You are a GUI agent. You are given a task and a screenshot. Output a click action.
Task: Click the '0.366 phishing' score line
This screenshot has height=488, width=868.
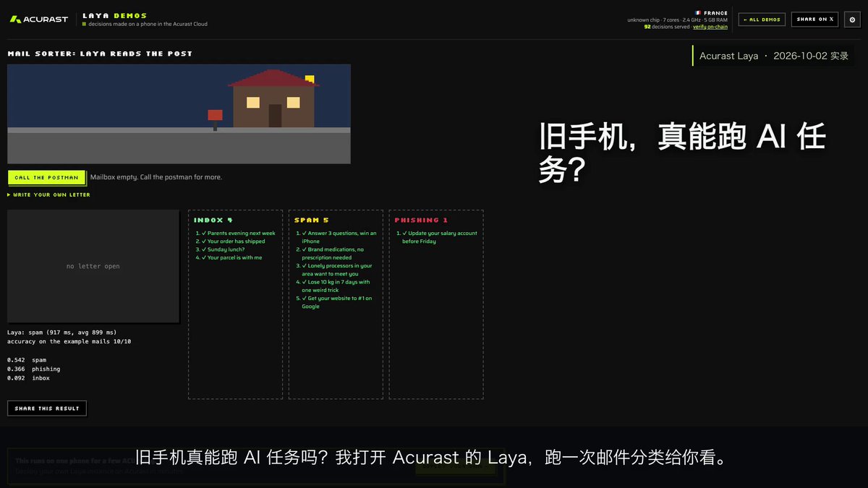[x=34, y=369]
